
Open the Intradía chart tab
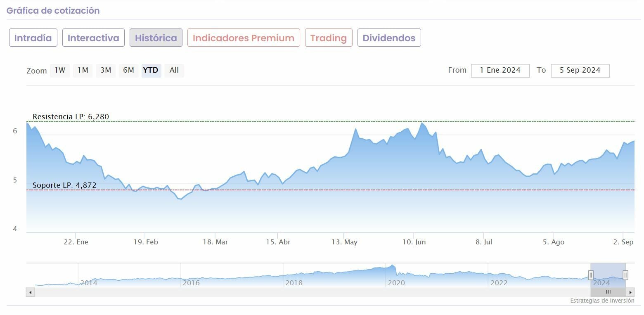click(x=33, y=38)
